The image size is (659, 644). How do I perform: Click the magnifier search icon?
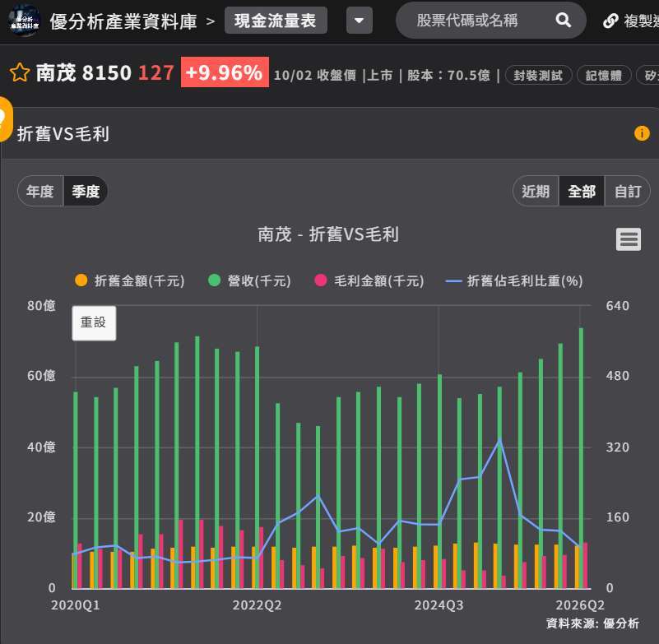pos(564,20)
